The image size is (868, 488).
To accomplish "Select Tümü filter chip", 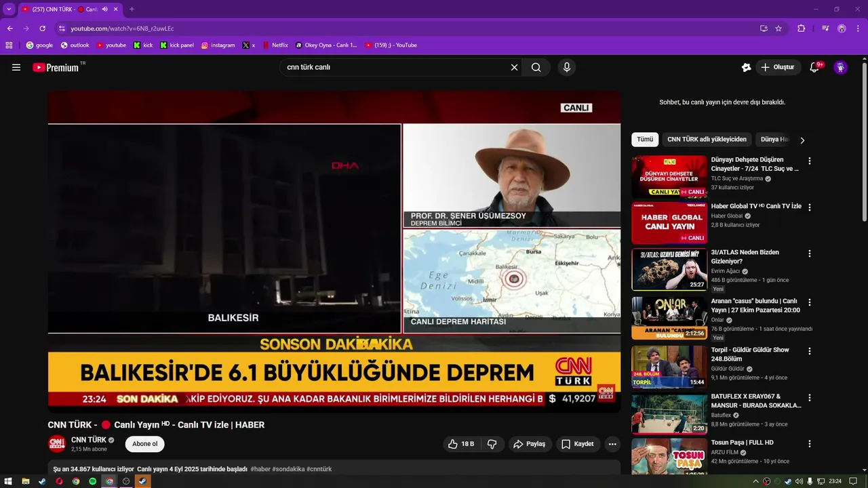I will [x=645, y=140].
